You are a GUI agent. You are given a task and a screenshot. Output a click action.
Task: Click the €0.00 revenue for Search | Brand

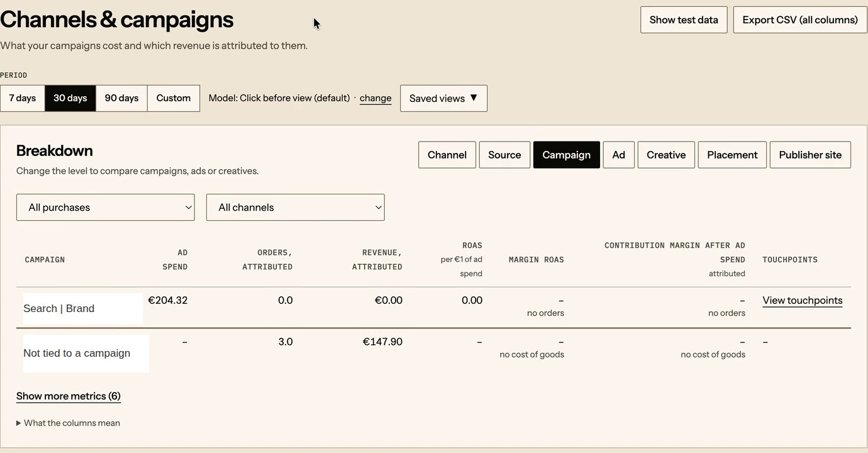[x=389, y=301]
